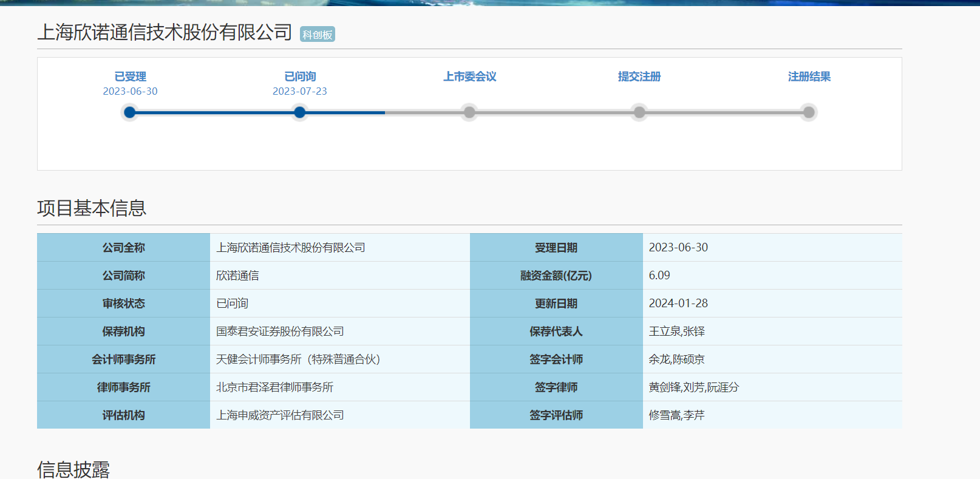The height and width of the screenshot is (479, 980).
Task: Click the 律师事务所 header cell
Action: point(123,387)
